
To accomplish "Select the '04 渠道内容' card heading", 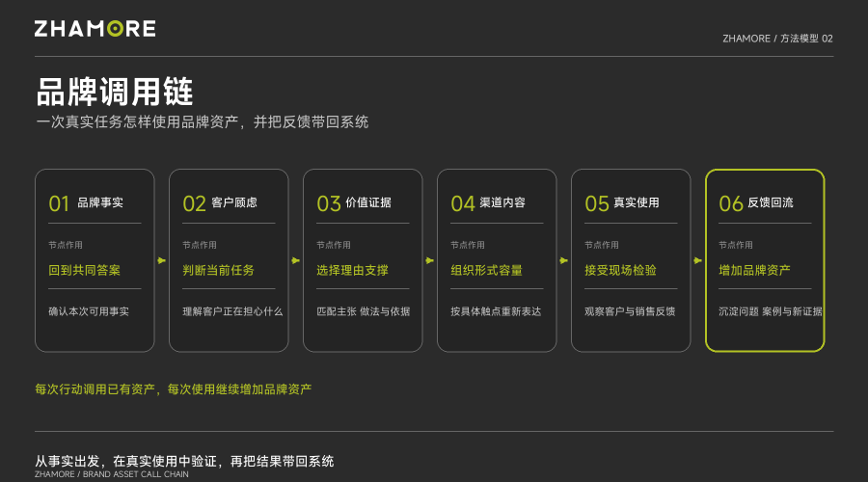I will [x=488, y=203].
